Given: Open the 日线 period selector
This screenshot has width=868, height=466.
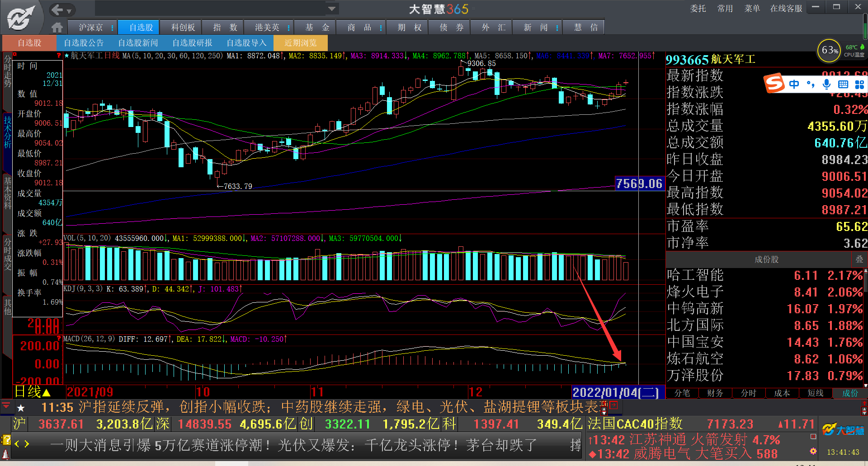Looking at the screenshot, I should [x=33, y=391].
